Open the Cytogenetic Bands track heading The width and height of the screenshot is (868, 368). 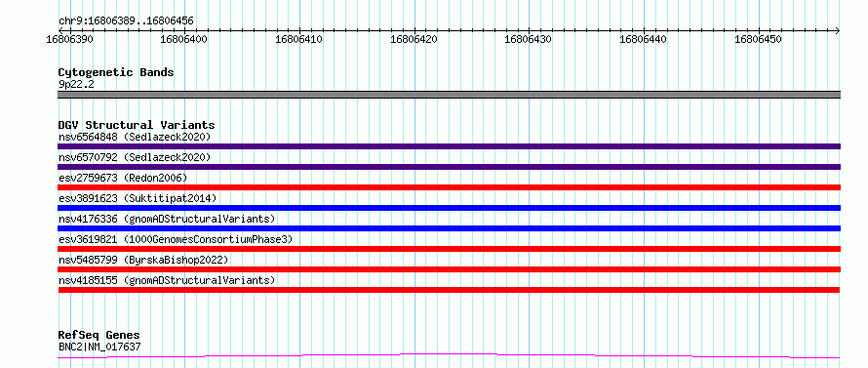(x=116, y=72)
